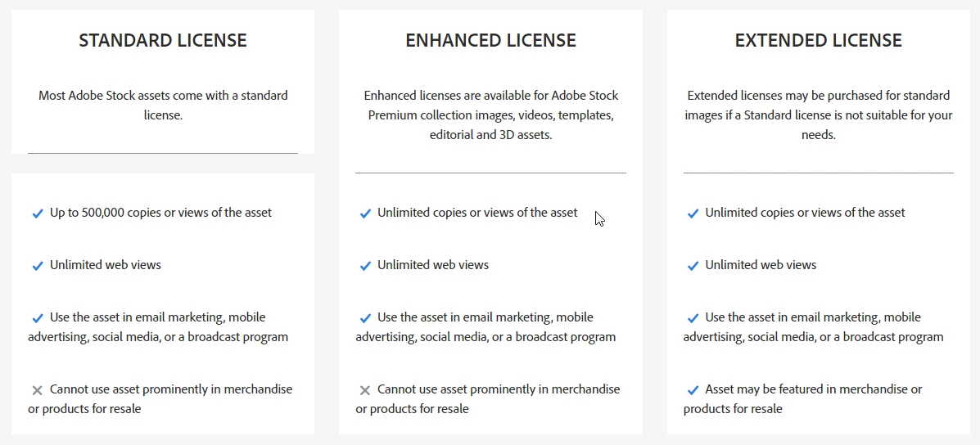Click "Asset may be featured in merchandise" text
The width and height of the screenshot is (980, 445).
point(813,389)
